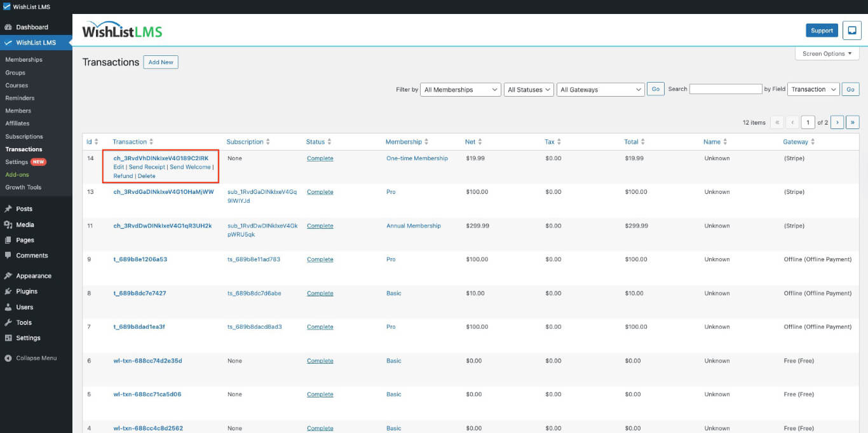Refund transaction ch_3RvdVhDlNkIxeV4G189C2IRK

tap(123, 175)
